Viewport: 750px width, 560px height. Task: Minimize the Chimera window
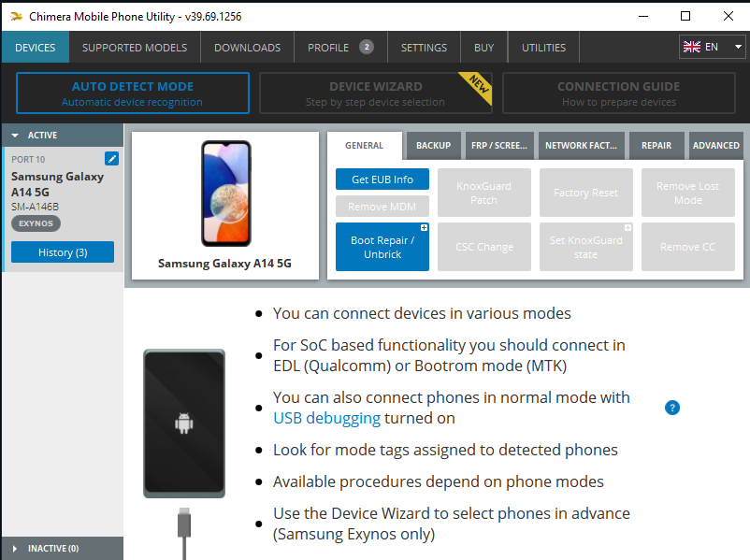[643, 16]
